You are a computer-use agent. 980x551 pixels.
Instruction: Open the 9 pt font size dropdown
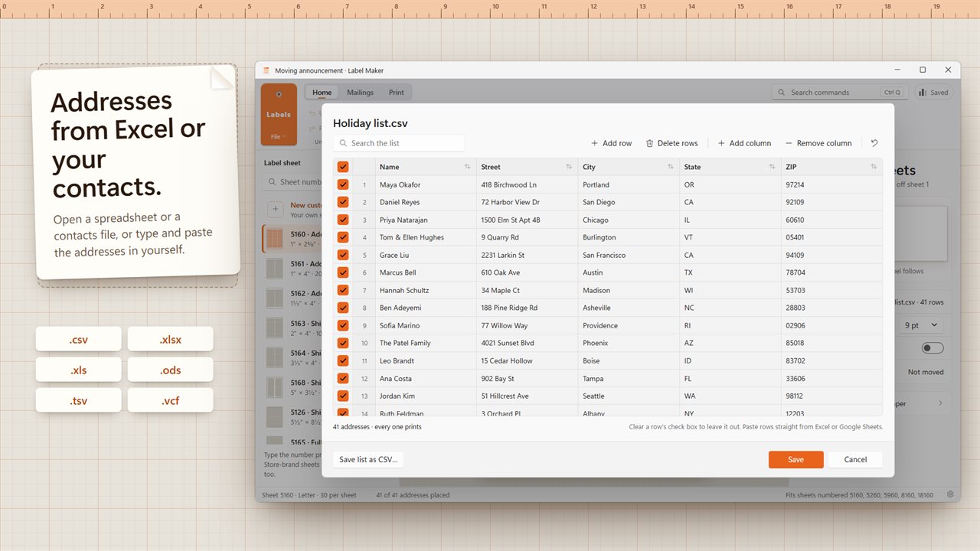[x=921, y=325]
